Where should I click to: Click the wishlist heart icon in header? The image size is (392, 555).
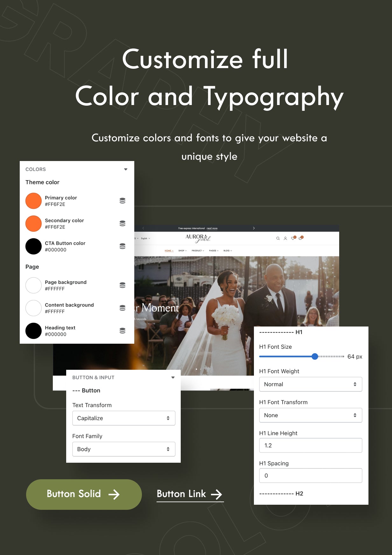293,238
